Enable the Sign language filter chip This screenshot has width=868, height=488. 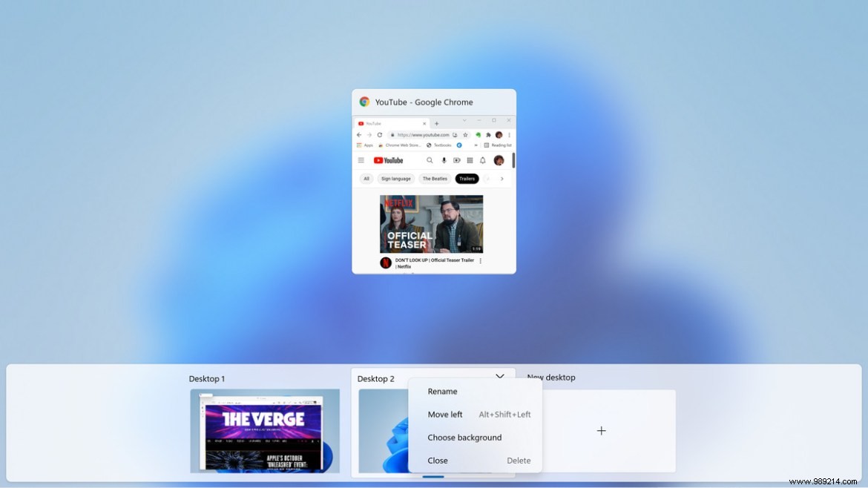[x=395, y=179]
